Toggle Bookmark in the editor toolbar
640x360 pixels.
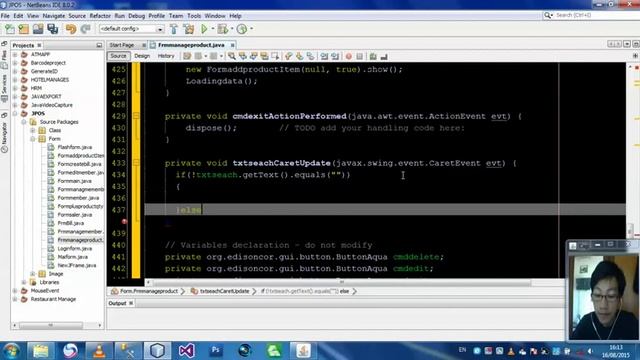pos(311,56)
